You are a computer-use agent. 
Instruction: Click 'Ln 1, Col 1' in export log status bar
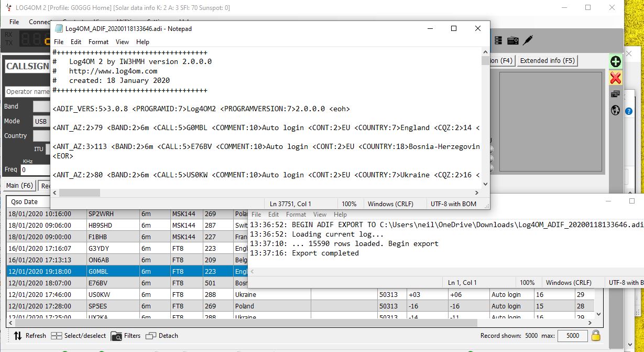tap(463, 283)
